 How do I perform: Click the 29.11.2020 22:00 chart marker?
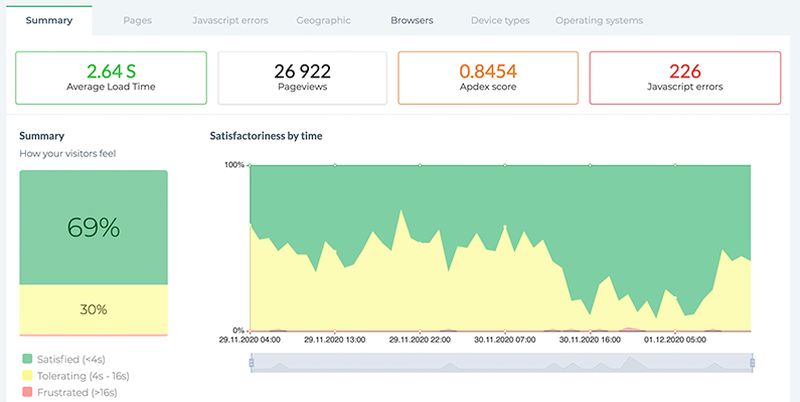420,165
